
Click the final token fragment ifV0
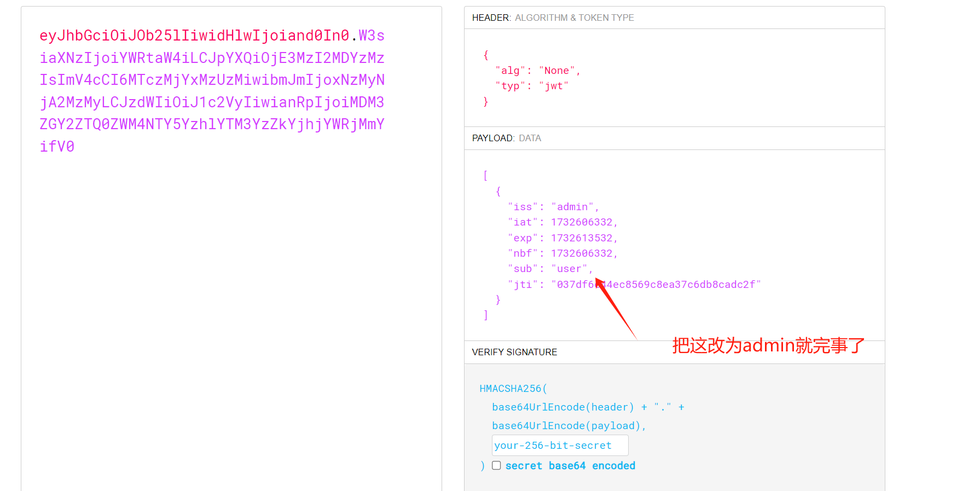(57, 147)
